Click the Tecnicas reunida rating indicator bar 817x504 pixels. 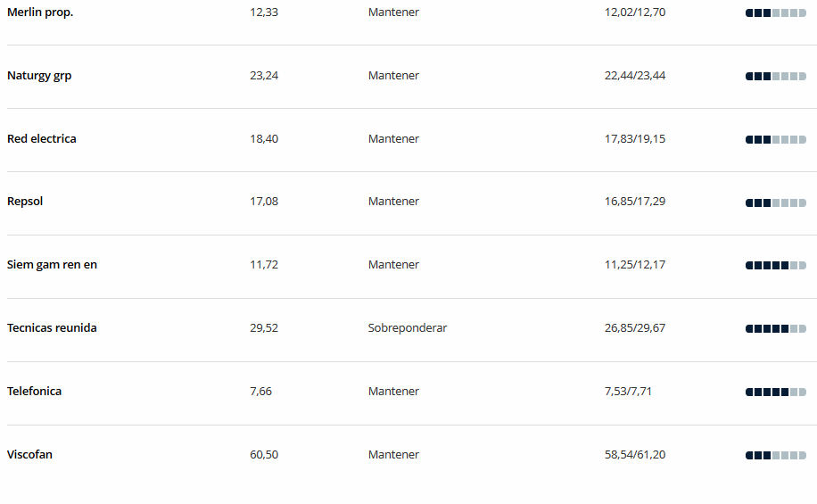coord(775,329)
